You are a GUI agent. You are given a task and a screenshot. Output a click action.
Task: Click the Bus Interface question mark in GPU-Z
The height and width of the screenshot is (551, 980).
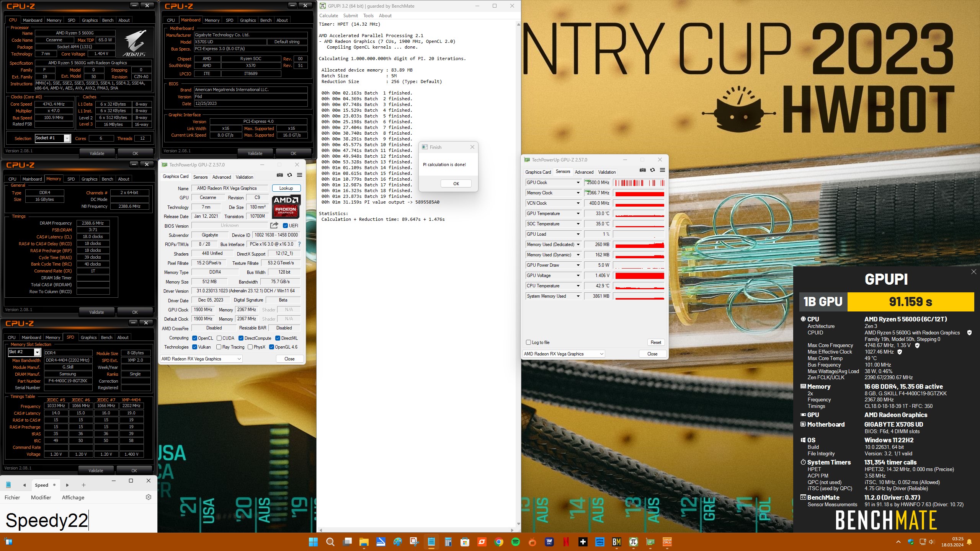point(299,244)
